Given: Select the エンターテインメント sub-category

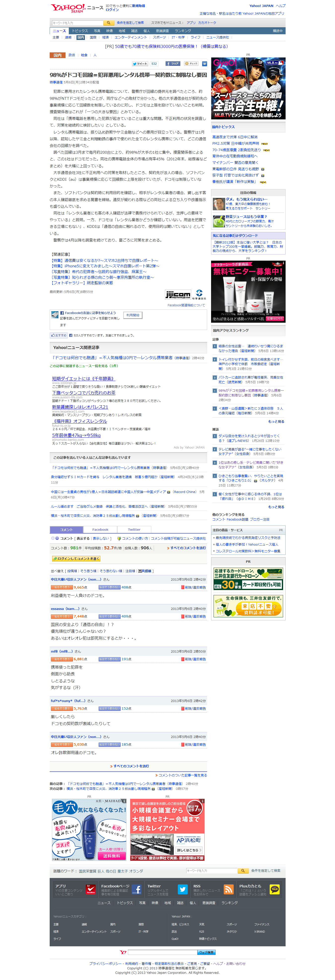Looking at the screenshot, I should coord(131,37).
